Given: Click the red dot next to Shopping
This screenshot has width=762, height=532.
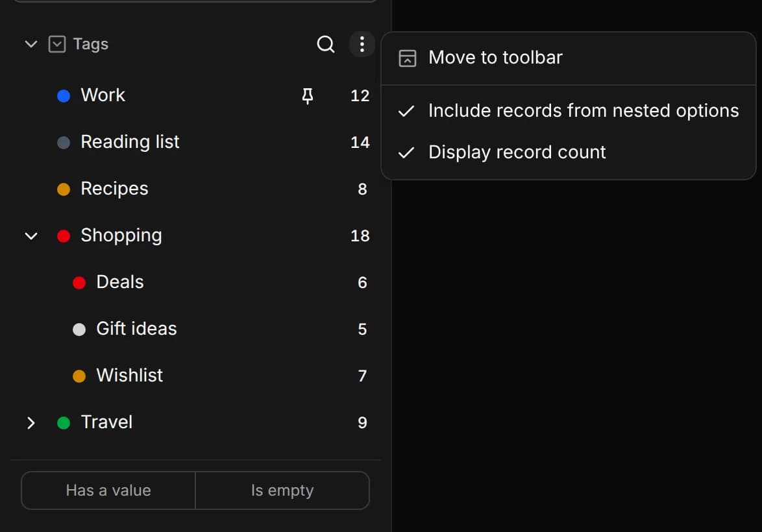Looking at the screenshot, I should pyautogui.click(x=64, y=236).
